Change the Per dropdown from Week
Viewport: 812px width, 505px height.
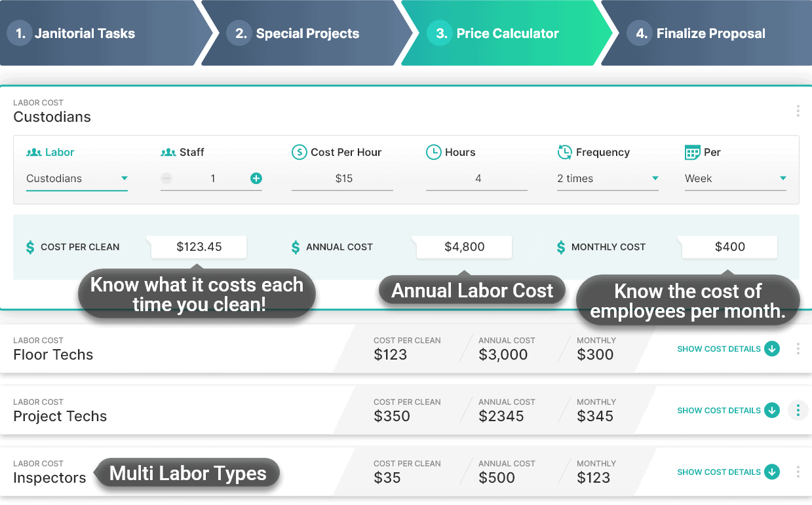(x=783, y=178)
